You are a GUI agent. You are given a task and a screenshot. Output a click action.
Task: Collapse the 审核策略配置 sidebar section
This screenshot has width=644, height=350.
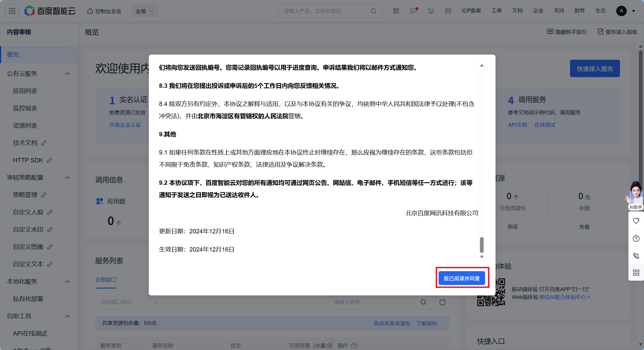(68, 178)
